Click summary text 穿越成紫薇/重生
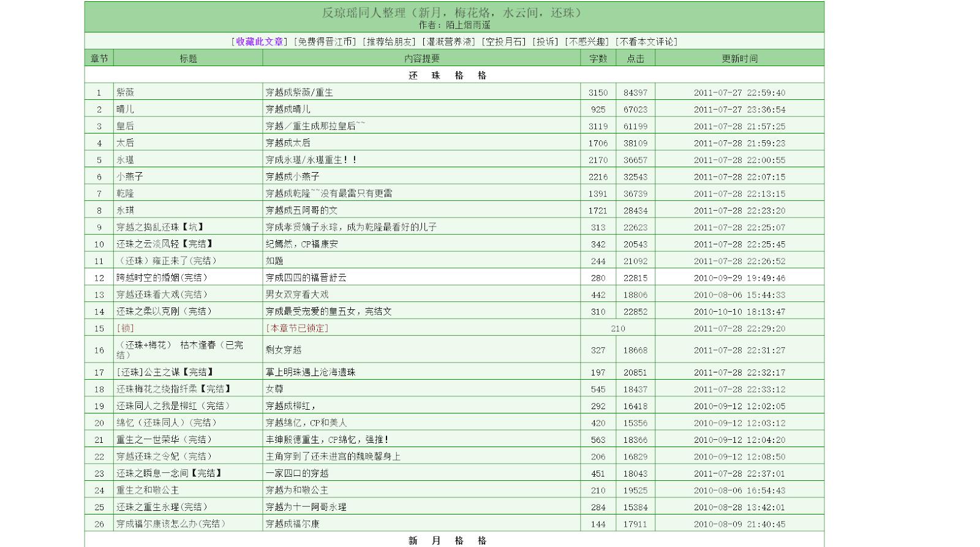 coord(300,92)
